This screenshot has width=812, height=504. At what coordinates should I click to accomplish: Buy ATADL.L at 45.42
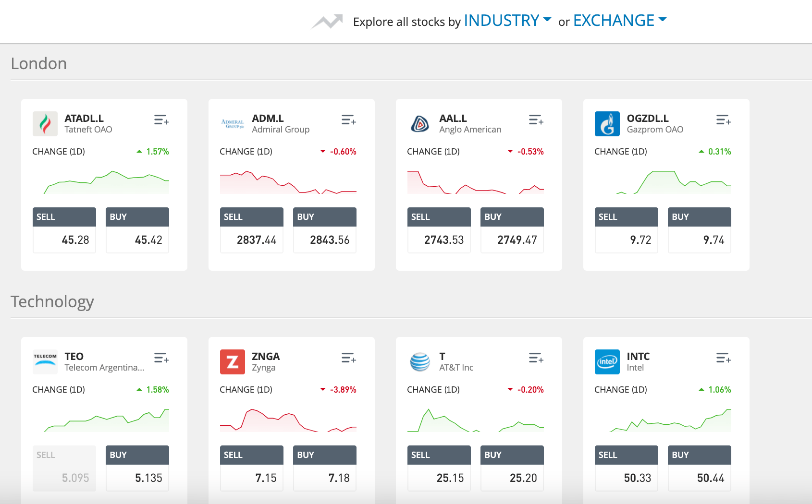click(x=137, y=230)
